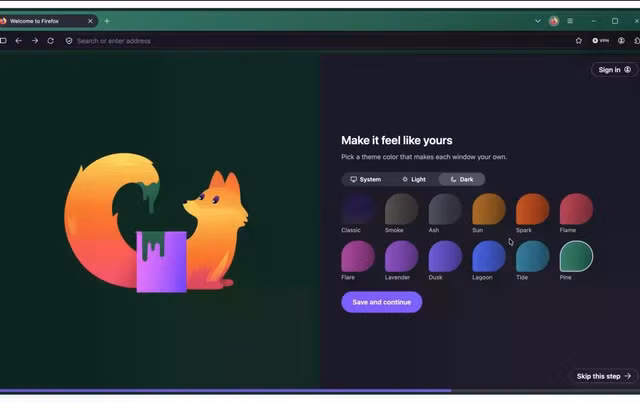
Task: Click the Firefox profile avatar icon
Action: [x=554, y=21]
